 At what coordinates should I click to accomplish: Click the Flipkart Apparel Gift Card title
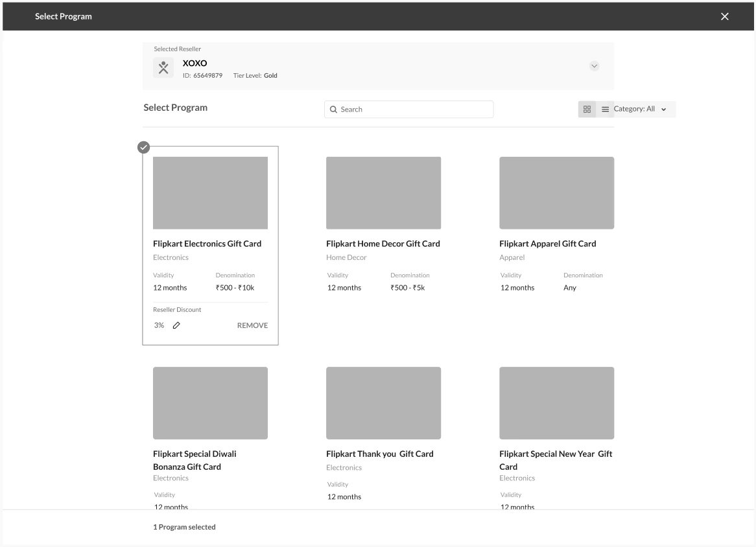[548, 244]
